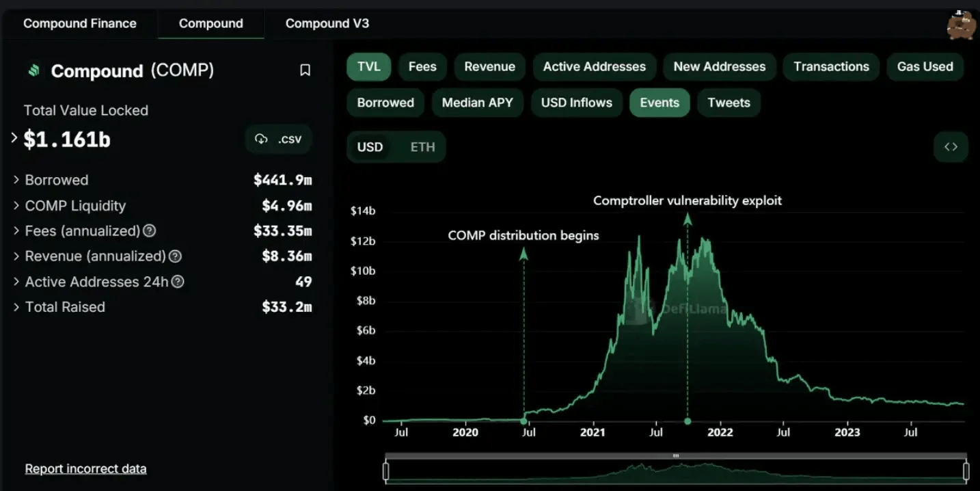
Task: Click the Comptroller vulnerability exploit marker dot
Action: tap(688, 421)
